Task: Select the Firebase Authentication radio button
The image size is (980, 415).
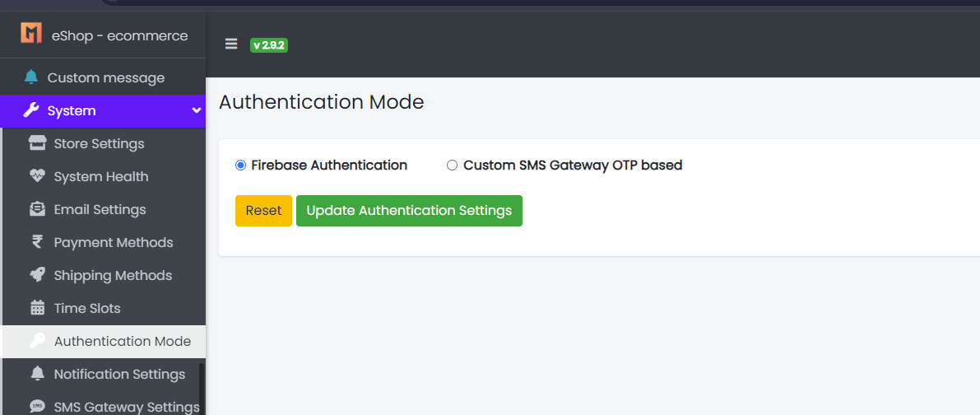Action: pyautogui.click(x=240, y=166)
